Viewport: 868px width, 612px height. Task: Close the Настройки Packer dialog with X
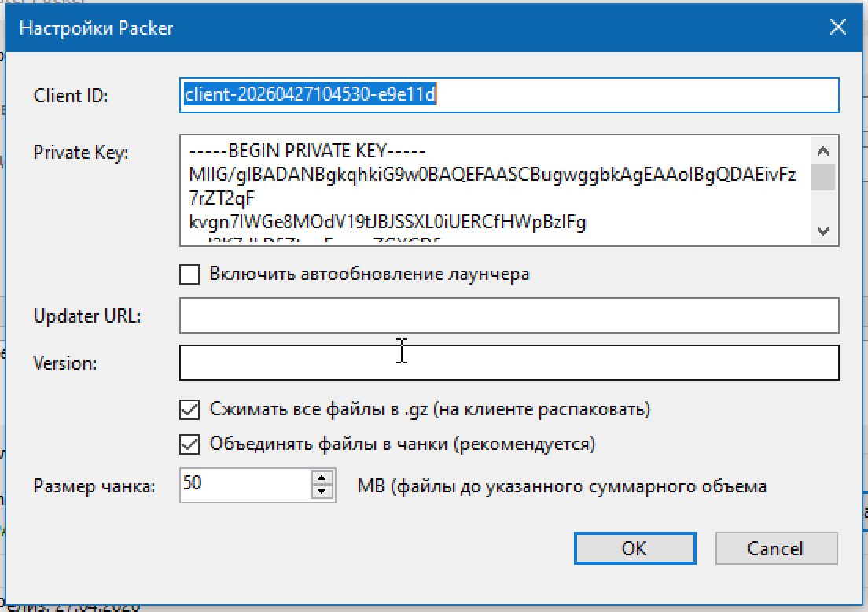click(837, 27)
